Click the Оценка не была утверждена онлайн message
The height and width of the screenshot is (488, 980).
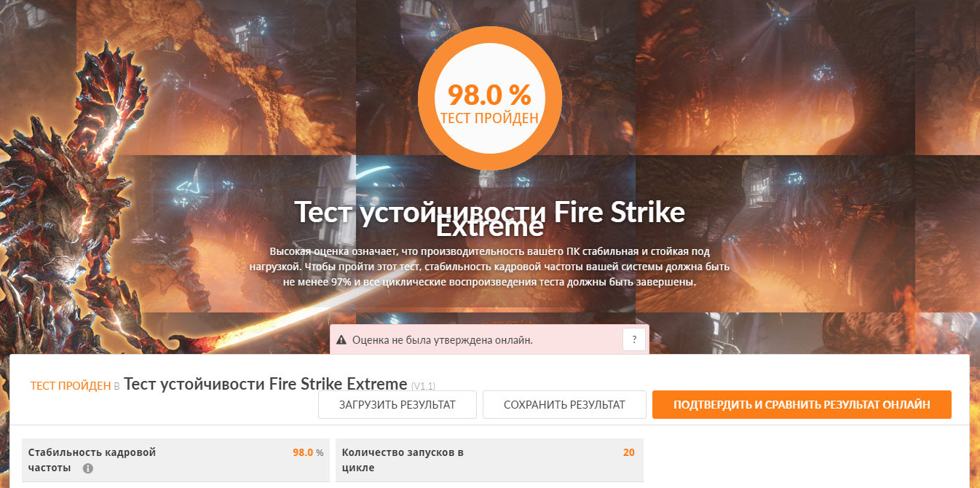pos(443,340)
